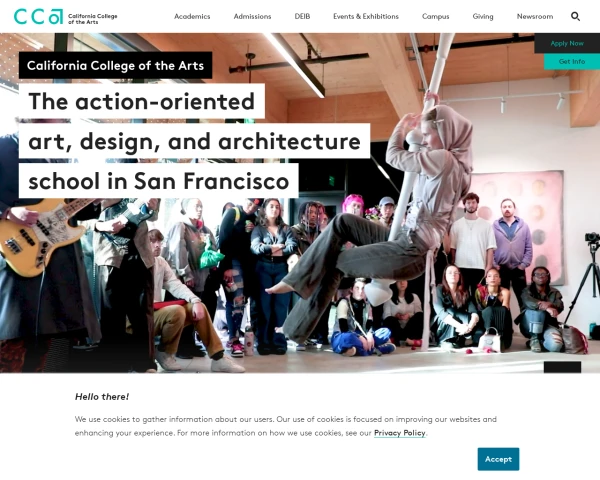600x480 pixels.
Task: Expand the Campus navigation menu
Action: point(435,16)
